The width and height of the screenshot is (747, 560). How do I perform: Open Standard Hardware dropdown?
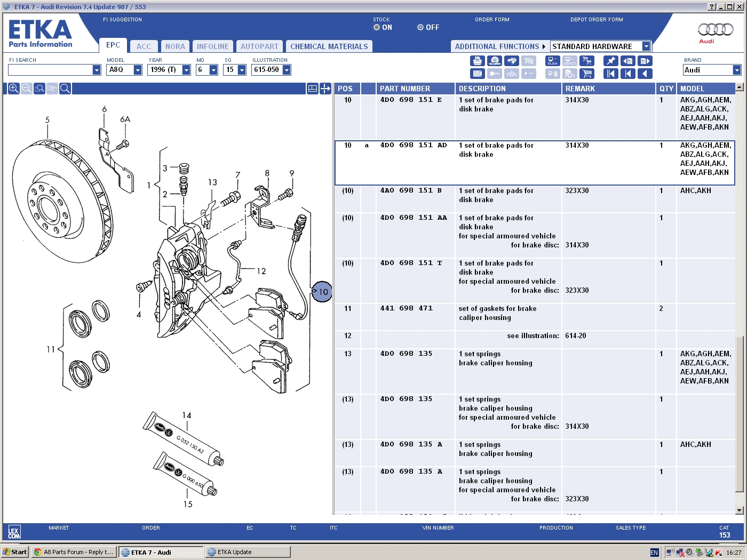[x=646, y=46]
